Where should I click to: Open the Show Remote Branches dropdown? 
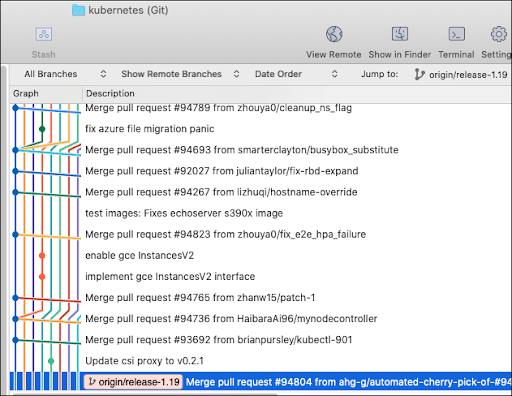[180, 74]
